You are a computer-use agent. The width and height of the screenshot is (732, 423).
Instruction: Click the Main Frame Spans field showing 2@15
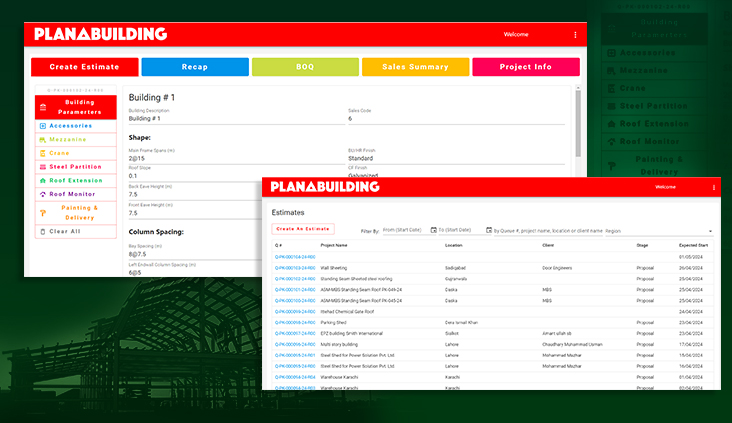[237, 158]
